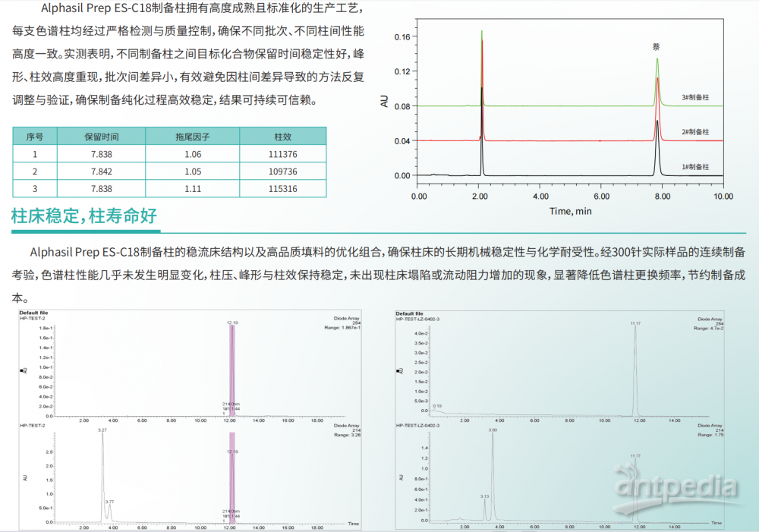The height and width of the screenshot is (532, 759).
Task: Select the 序号 table column header
Action: click(34, 137)
